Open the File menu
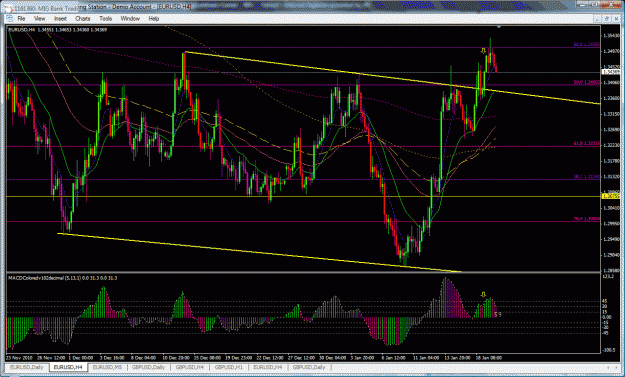The height and width of the screenshot is (377, 625). (21, 18)
